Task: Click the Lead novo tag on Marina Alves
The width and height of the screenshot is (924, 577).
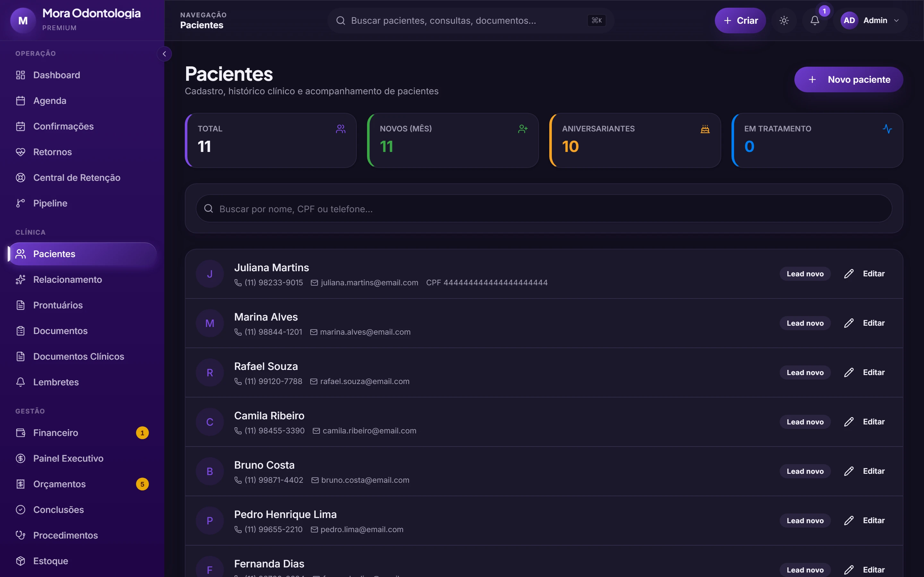Action: [x=805, y=323]
